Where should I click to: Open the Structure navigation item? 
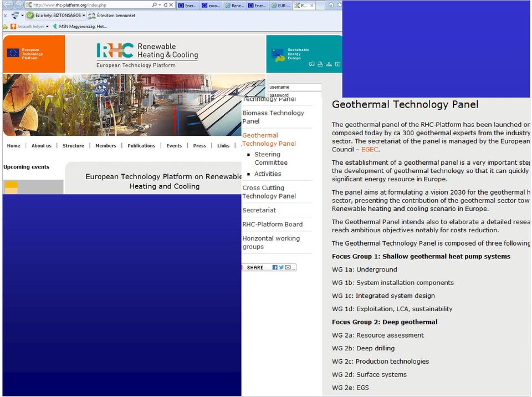pyautogui.click(x=73, y=146)
